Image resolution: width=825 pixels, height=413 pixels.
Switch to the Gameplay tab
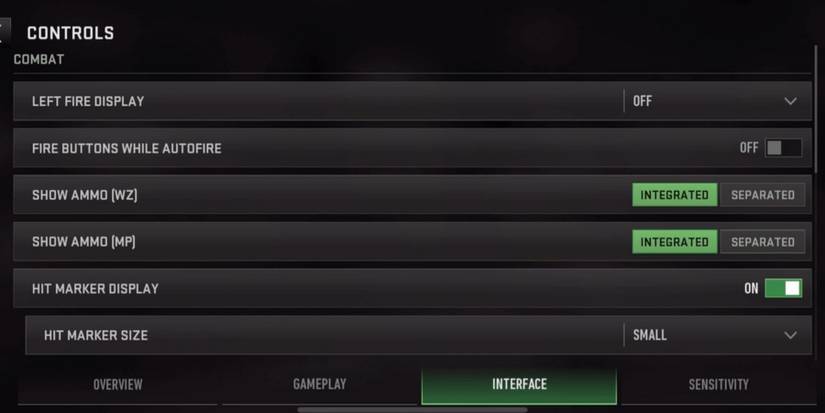319,385
